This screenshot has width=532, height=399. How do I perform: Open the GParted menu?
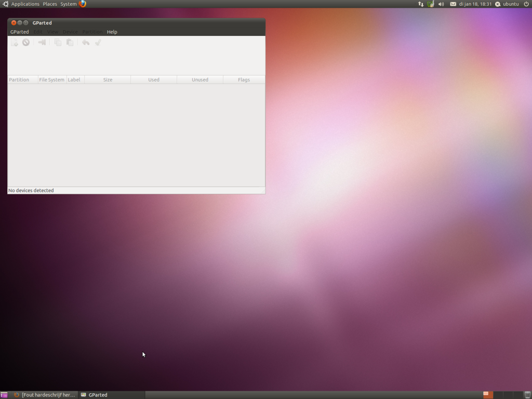pos(20,32)
